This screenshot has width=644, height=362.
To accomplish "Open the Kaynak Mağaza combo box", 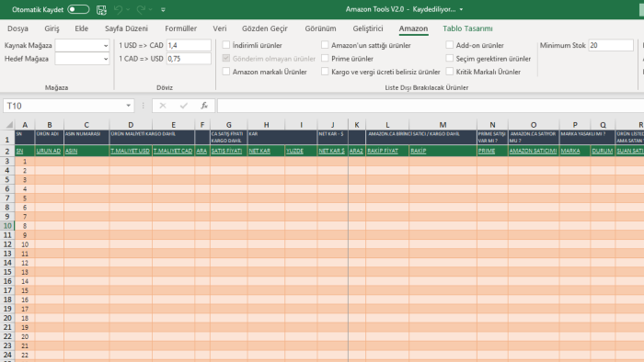I will coord(82,45).
